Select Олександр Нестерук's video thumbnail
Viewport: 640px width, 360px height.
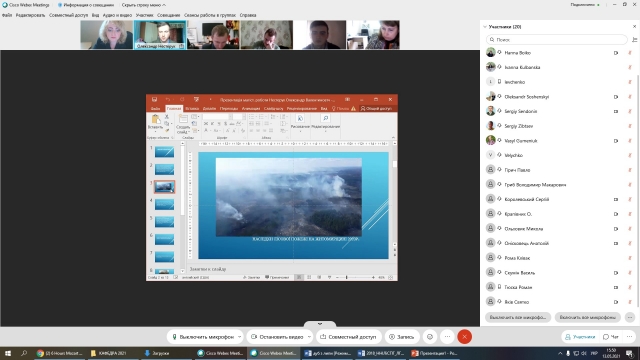[160, 35]
